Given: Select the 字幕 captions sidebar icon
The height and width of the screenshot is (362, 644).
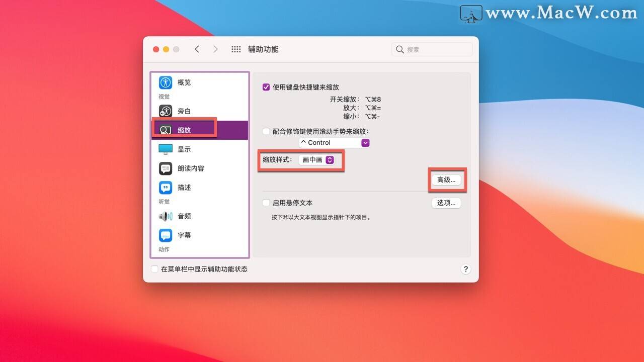Looking at the screenshot, I should click(x=165, y=235).
